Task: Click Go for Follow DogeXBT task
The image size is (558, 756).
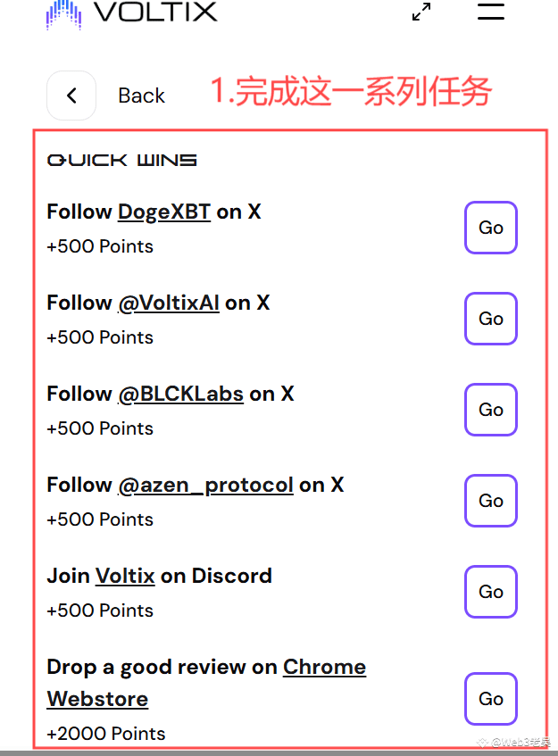Action: coord(491,228)
